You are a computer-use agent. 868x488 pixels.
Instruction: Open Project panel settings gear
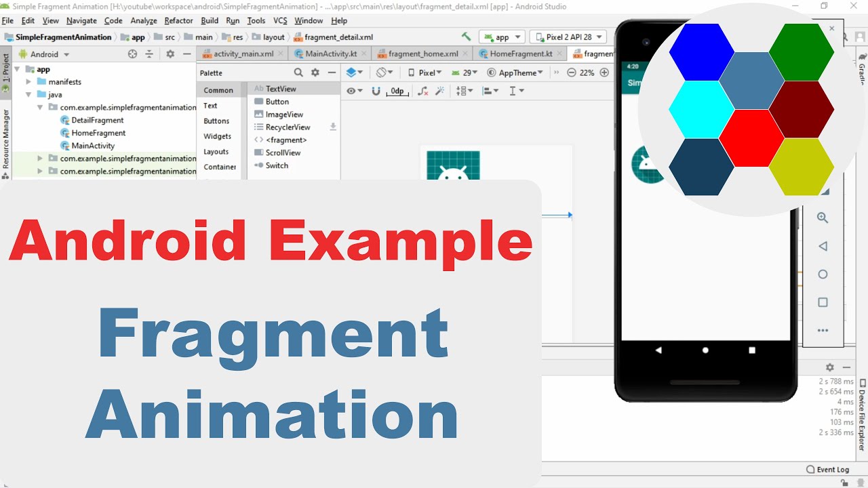[170, 54]
